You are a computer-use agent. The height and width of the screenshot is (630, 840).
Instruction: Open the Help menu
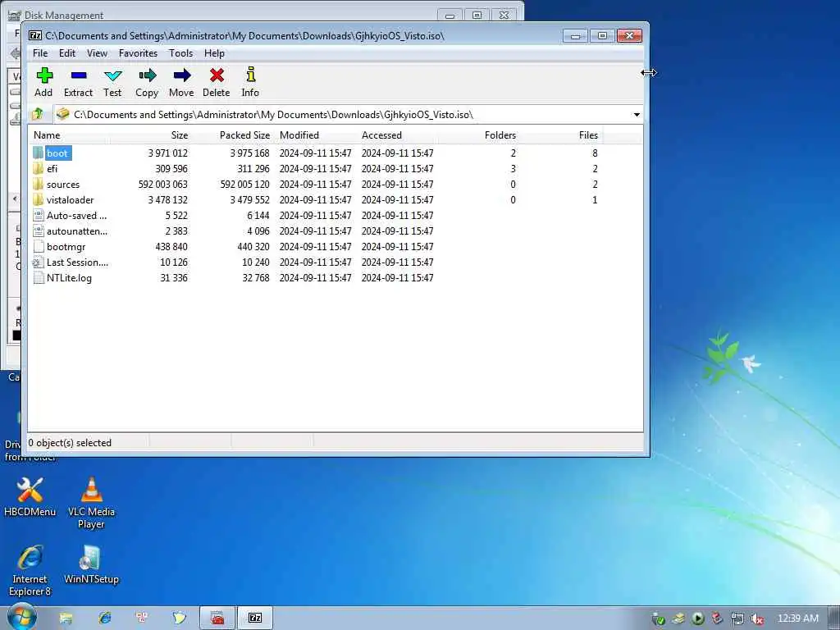point(214,53)
